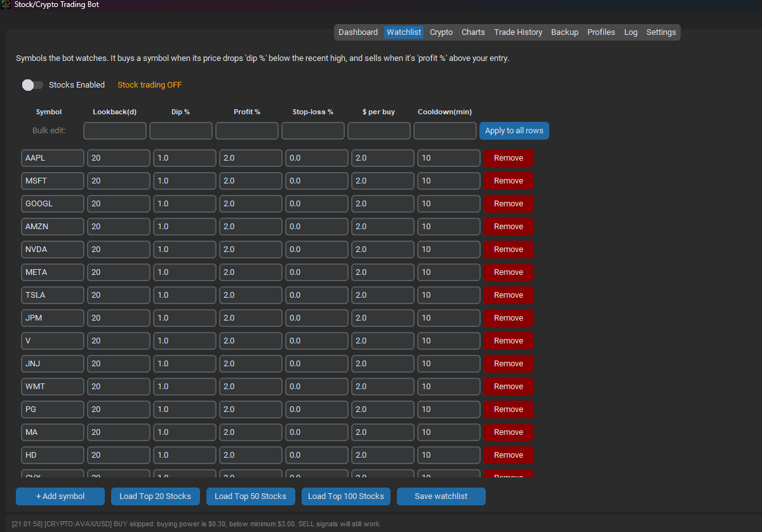The width and height of the screenshot is (762, 532).
Task: Click the Stock trading OFF status text
Action: point(150,85)
